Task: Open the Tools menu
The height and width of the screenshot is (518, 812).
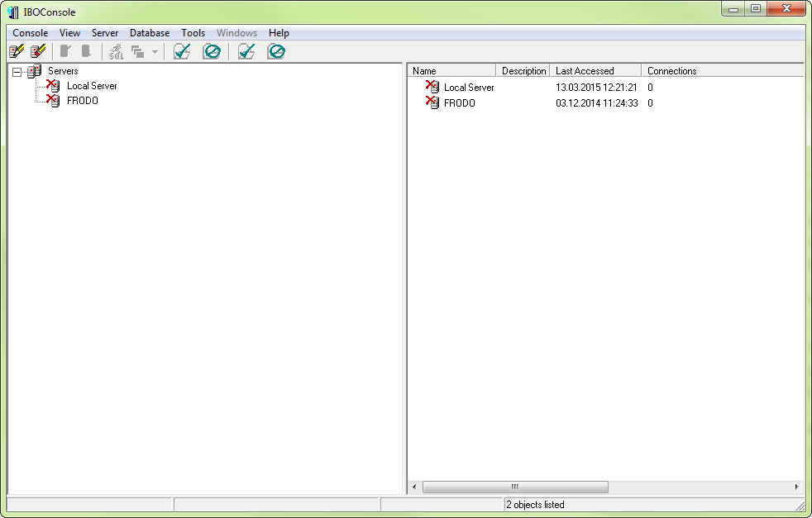Action: (193, 32)
